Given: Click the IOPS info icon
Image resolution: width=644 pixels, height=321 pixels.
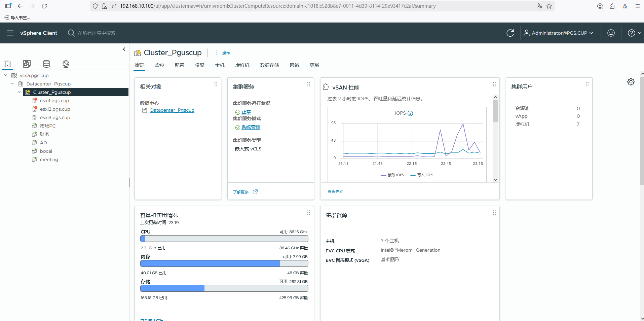Looking at the screenshot, I should pos(410,113).
